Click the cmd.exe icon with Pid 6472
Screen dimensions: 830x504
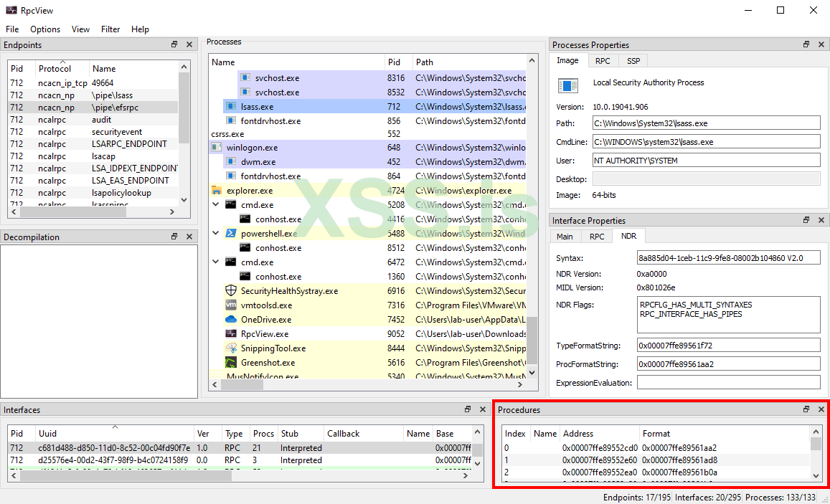point(231,262)
